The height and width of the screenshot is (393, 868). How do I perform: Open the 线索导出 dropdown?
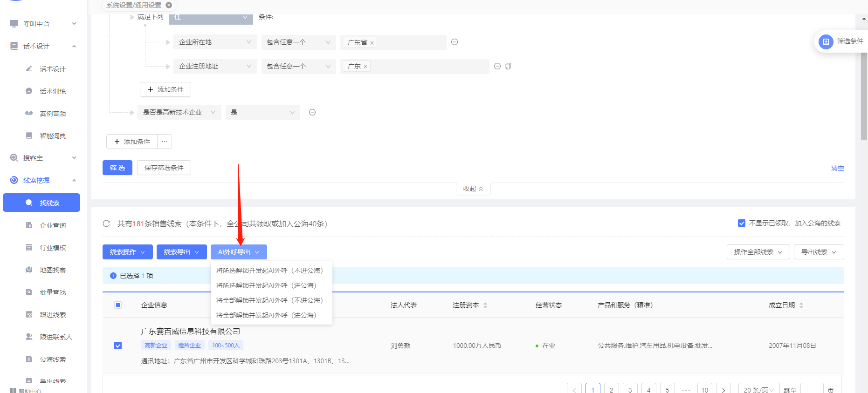tap(182, 252)
